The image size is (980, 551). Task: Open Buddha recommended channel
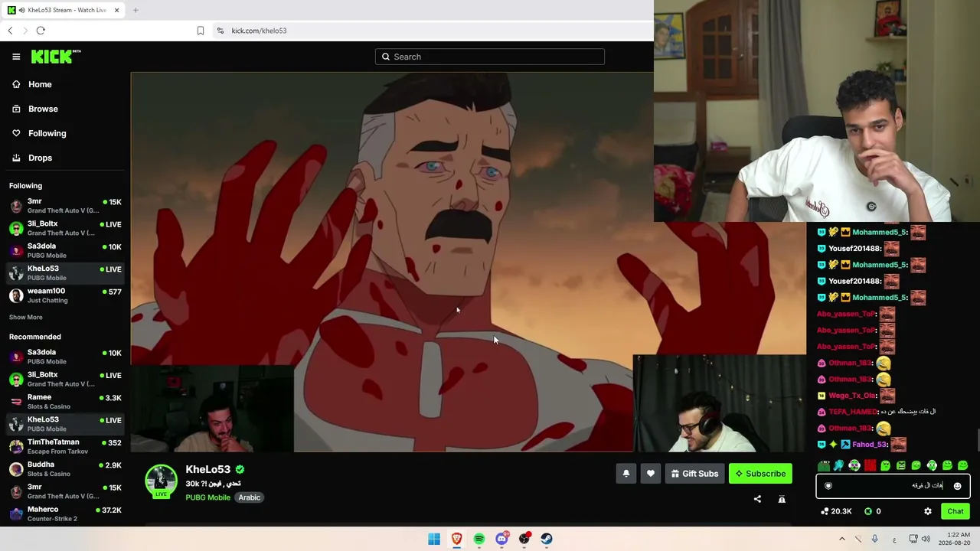[x=65, y=469]
